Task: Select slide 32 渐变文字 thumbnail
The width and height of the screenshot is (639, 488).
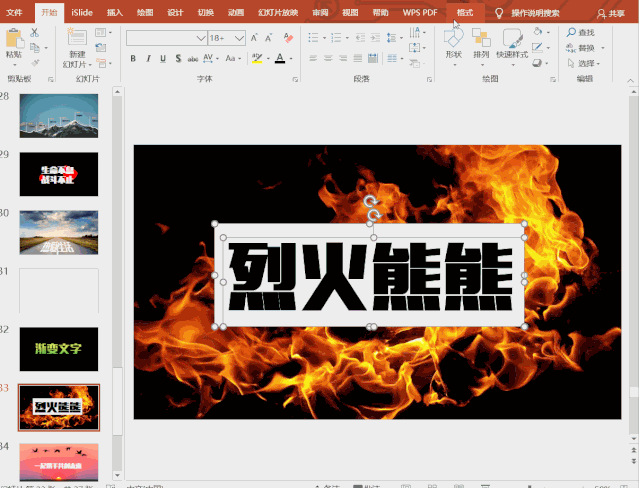Action: click(59, 349)
